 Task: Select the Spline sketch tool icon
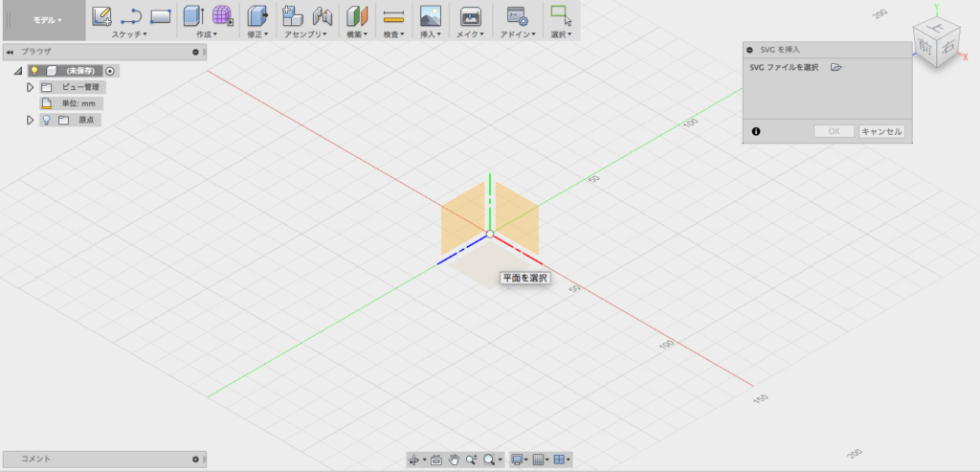point(131,16)
